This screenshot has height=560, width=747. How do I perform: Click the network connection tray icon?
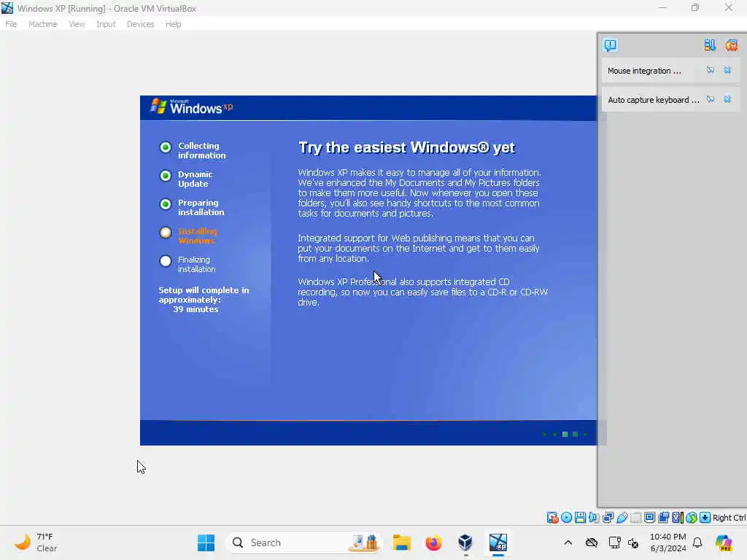(x=614, y=542)
